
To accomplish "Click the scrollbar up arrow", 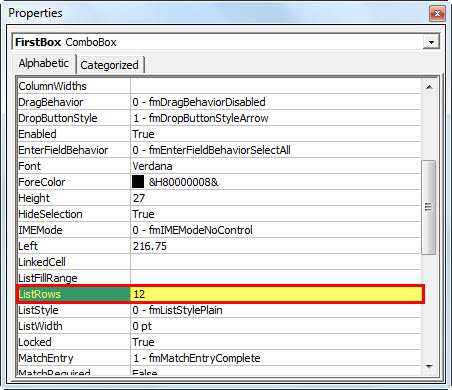I will pyautogui.click(x=429, y=87).
